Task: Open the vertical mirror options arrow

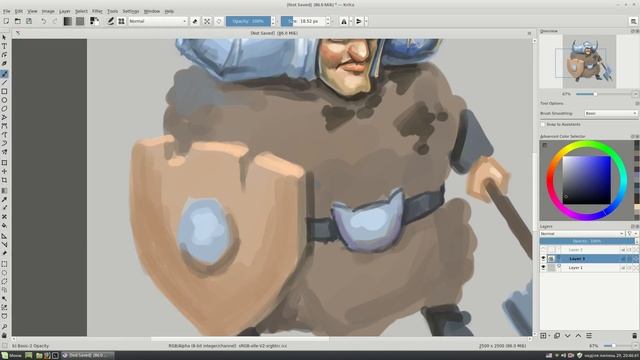Action: [366, 21]
